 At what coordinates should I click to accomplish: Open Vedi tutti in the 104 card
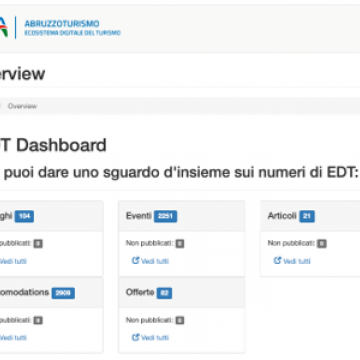(13, 261)
